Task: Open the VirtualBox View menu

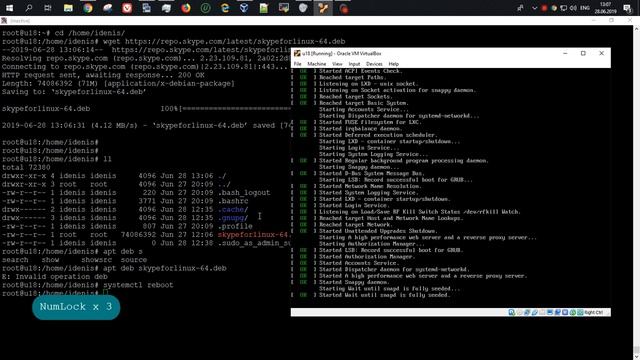Action: coord(337,64)
